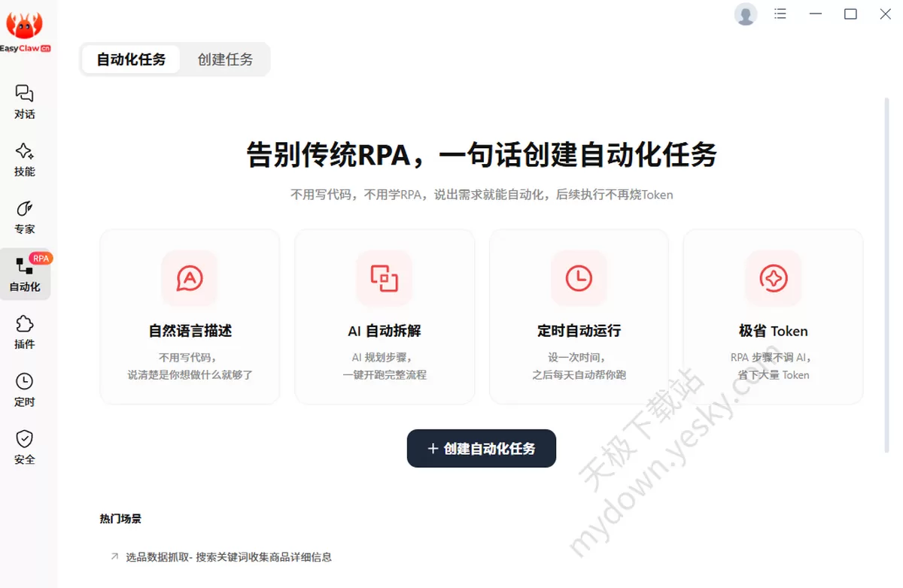Click the 定时自动运行 clock icon
Viewport: 903px width, 588px height.
[579, 278]
